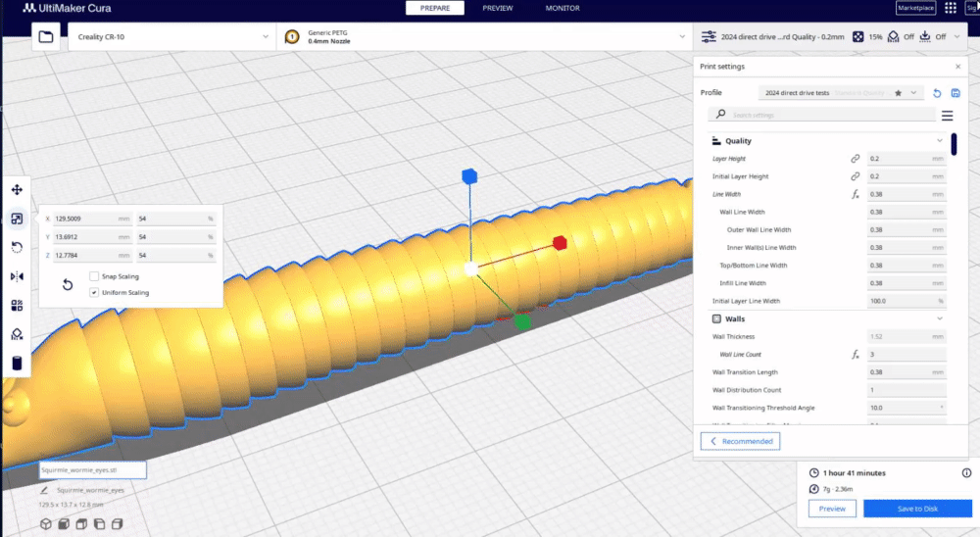Screen dimensions: 980x537
Task: Open file folder icon
Action: [x=46, y=37]
